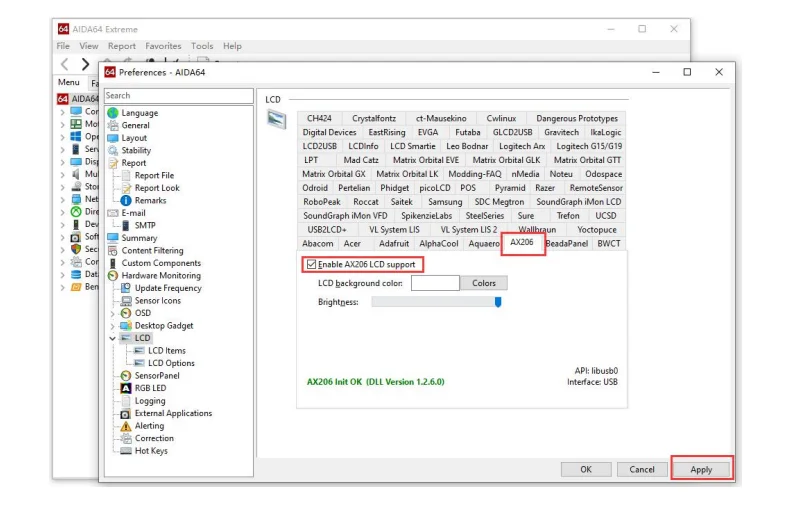Open the File menu in AIDA64 Extreme
The image size is (806, 524).
coord(63,46)
